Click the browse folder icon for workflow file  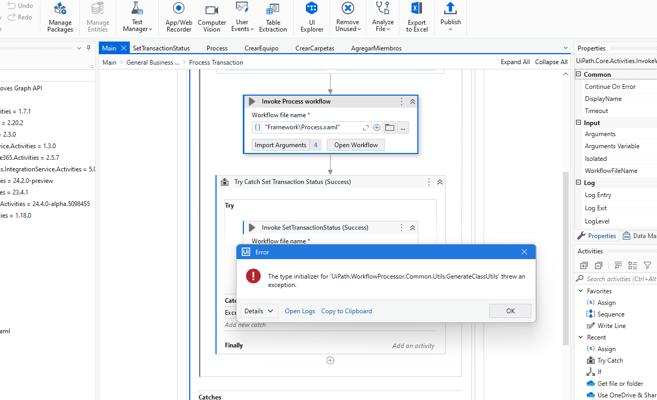(x=389, y=128)
